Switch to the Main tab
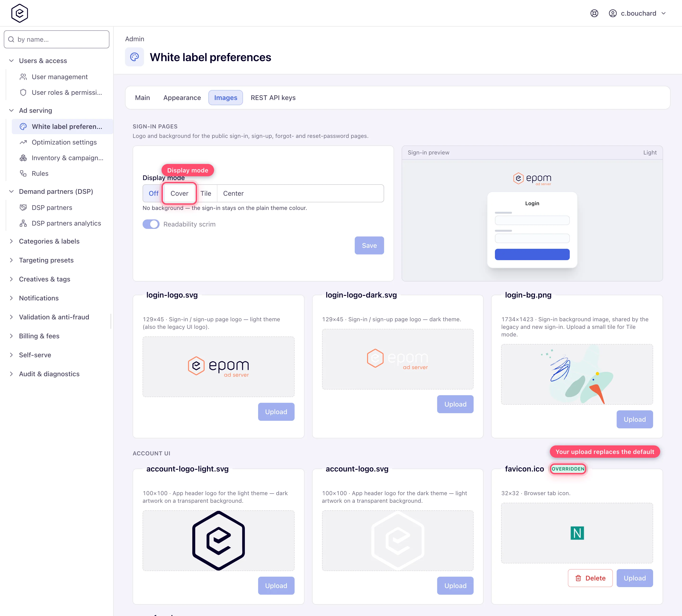The width and height of the screenshot is (682, 616). [x=142, y=97]
